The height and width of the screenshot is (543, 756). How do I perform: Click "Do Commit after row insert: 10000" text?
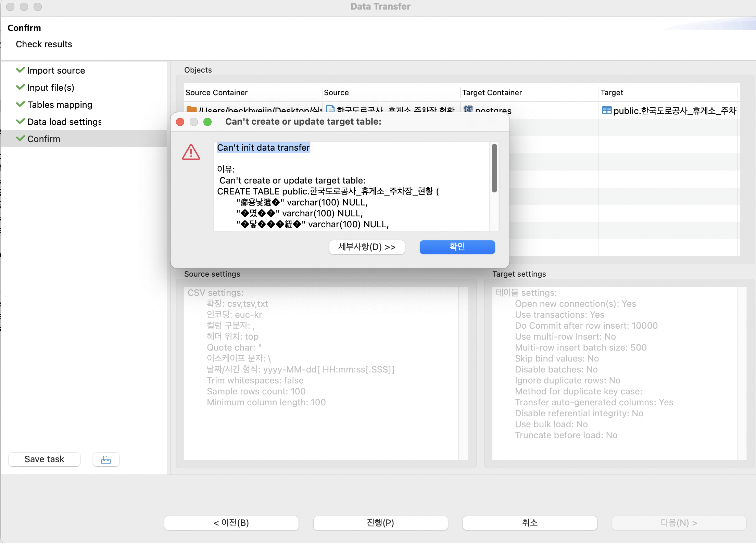click(x=586, y=326)
